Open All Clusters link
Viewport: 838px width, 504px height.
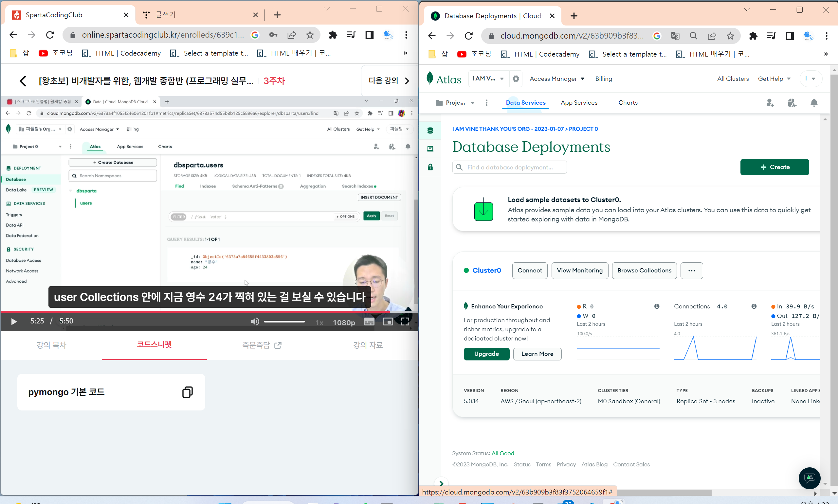733,79
